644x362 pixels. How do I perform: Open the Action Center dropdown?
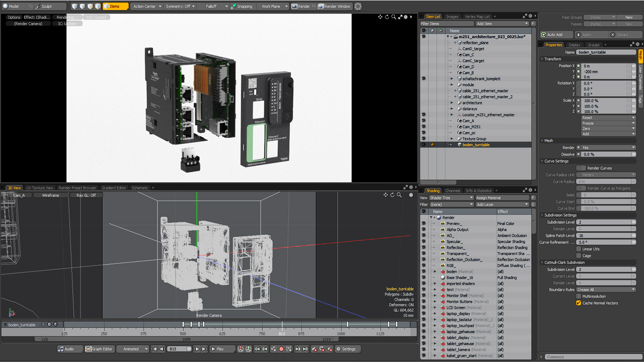tap(147, 7)
